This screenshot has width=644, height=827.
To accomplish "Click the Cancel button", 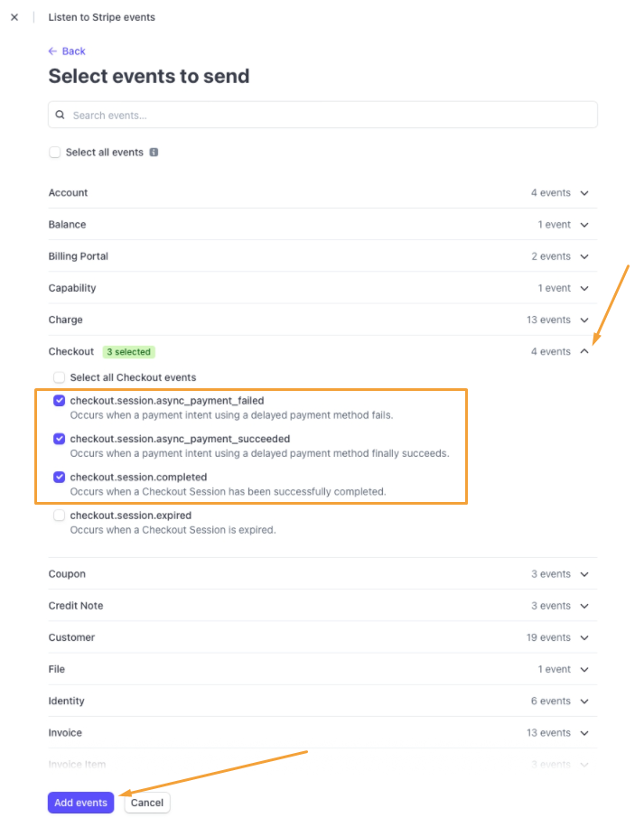I will coord(147,803).
